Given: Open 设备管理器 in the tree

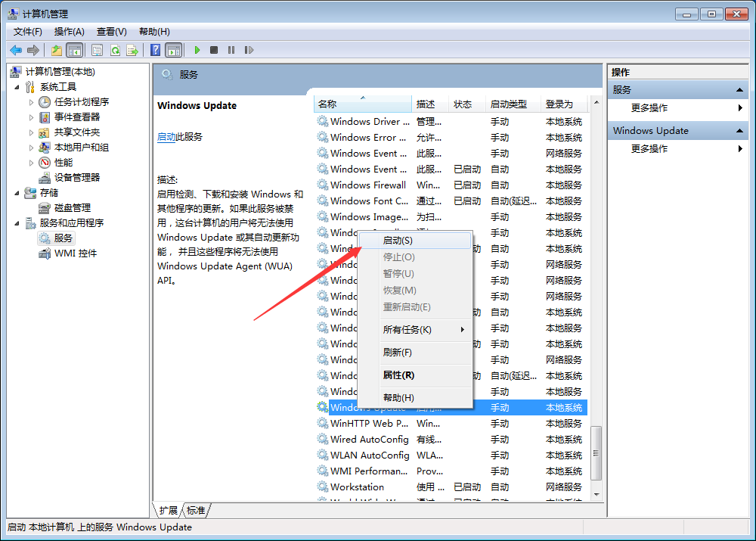Looking at the screenshot, I should (x=77, y=178).
